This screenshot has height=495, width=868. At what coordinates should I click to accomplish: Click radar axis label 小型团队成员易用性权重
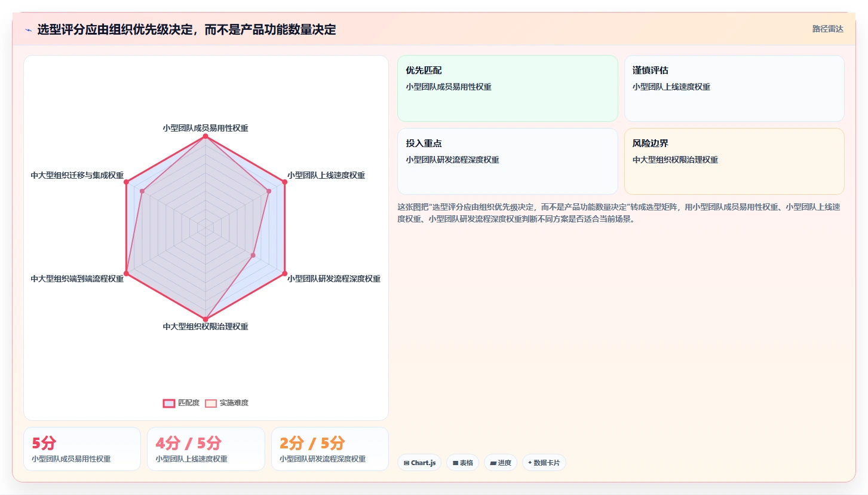coord(206,128)
